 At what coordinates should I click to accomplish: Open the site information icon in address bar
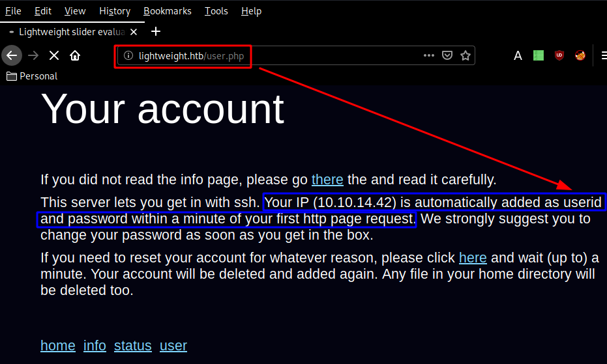point(128,56)
